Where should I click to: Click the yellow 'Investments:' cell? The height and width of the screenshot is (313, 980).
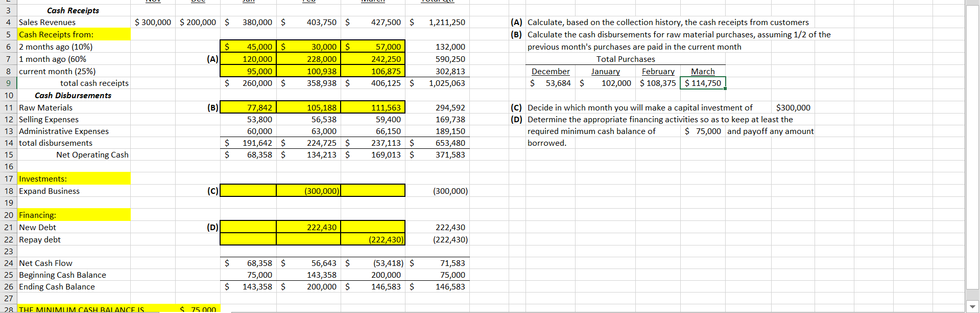[x=74, y=178]
